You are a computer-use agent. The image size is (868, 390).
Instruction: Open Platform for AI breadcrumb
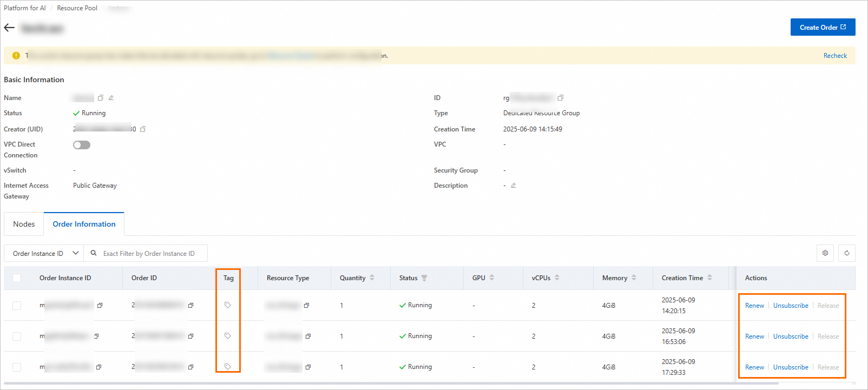(x=25, y=8)
